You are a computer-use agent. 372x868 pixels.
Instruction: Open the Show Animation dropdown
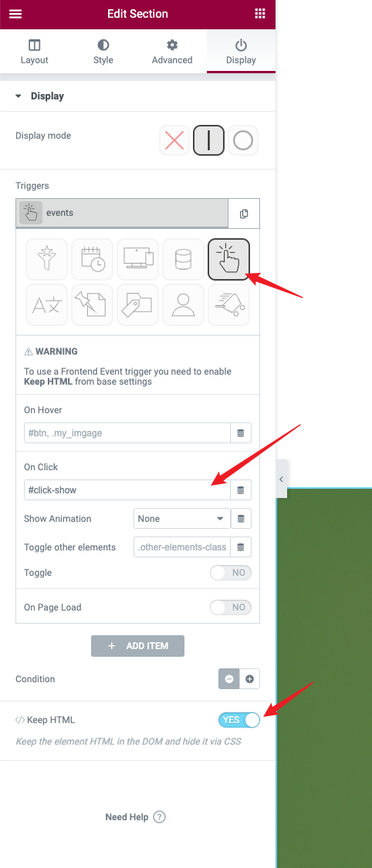182,519
